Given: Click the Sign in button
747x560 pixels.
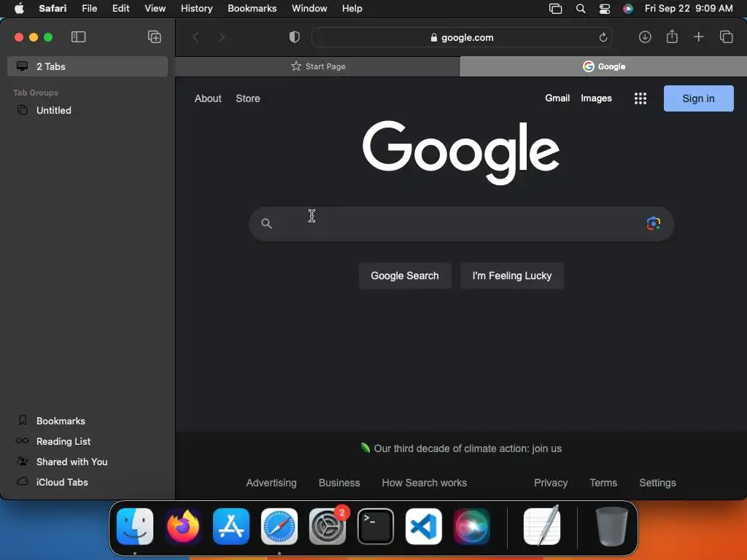Looking at the screenshot, I should [698, 98].
